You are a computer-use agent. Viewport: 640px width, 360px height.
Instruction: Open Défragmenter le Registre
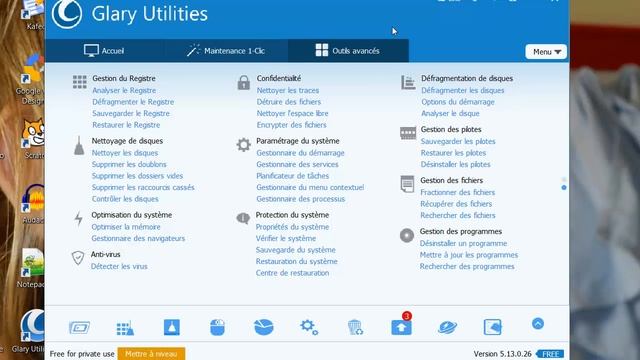pyautogui.click(x=133, y=102)
